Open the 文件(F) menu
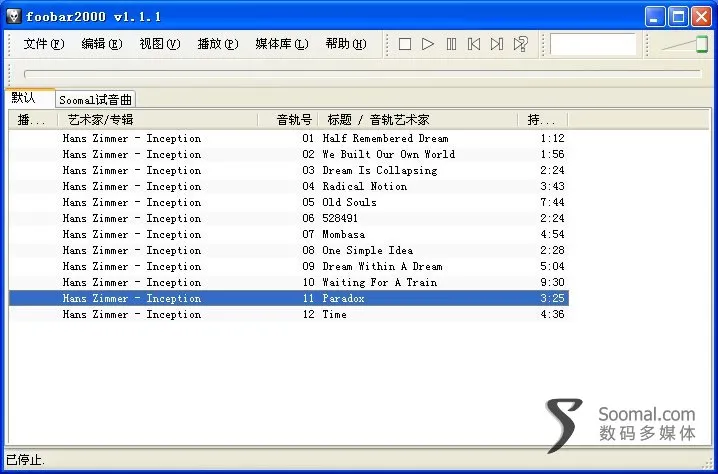 pyautogui.click(x=44, y=44)
